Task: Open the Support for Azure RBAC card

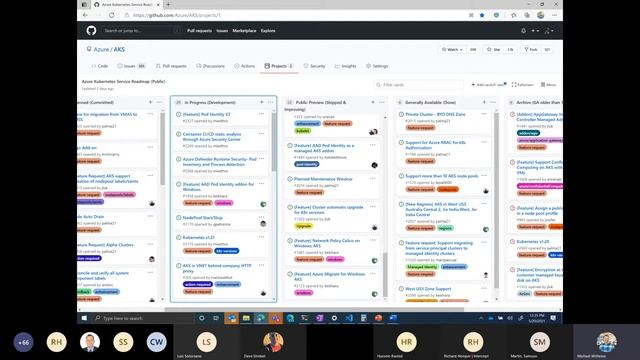Action: 436,145
